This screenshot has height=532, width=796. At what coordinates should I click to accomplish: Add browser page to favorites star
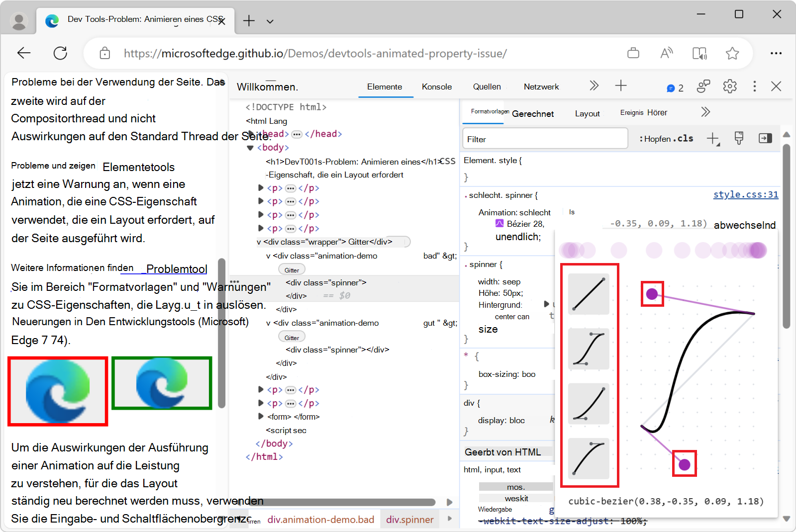pyautogui.click(x=732, y=53)
